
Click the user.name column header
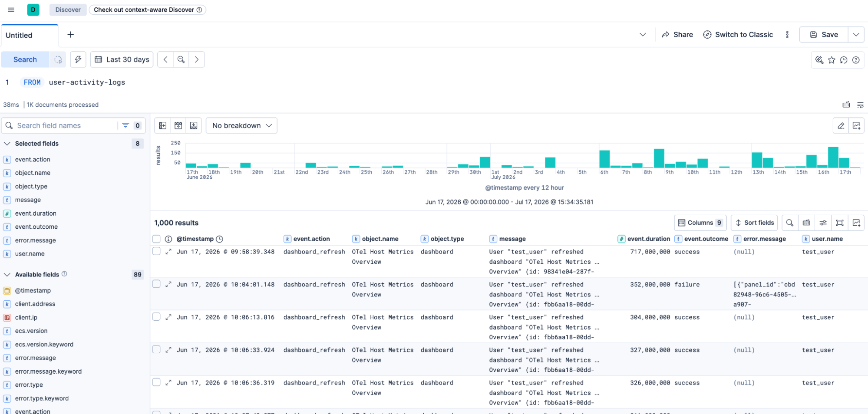click(x=823, y=239)
